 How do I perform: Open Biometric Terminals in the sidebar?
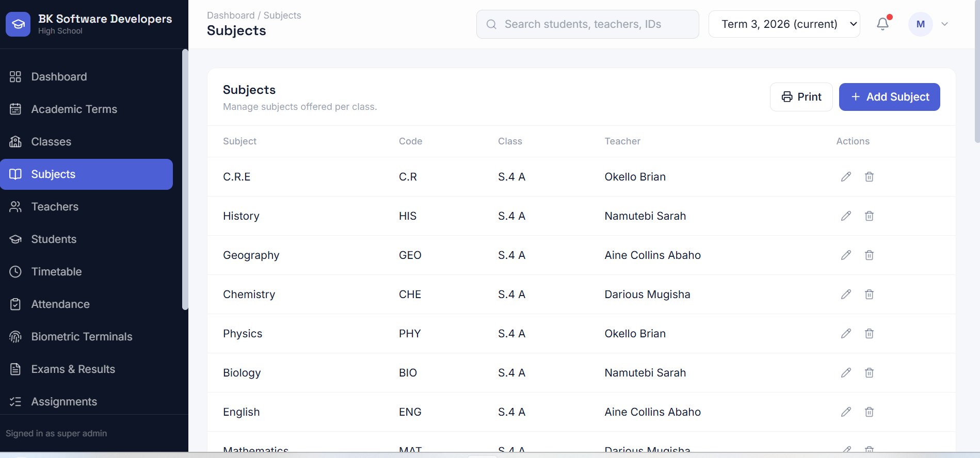(86, 337)
